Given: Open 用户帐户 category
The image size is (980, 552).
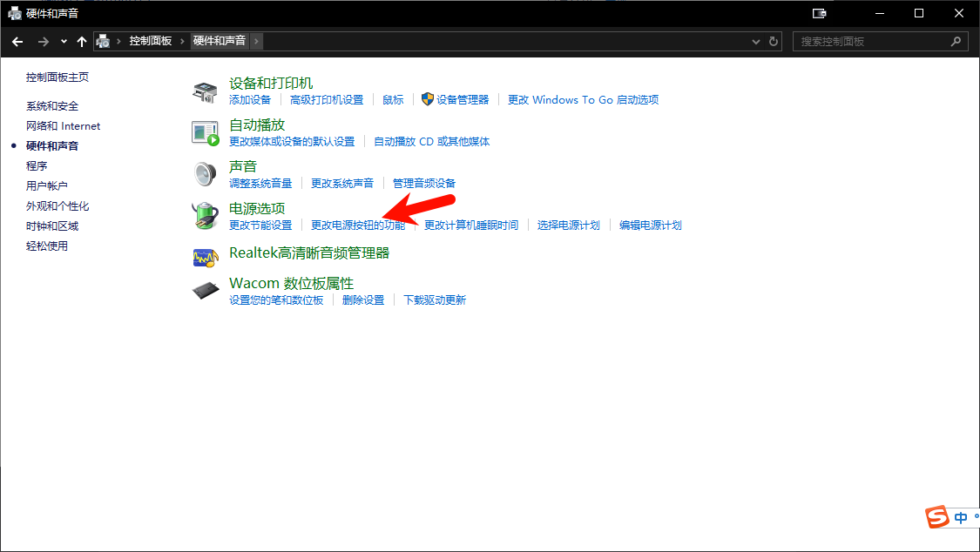Looking at the screenshot, I should click(x=47, y=186).
